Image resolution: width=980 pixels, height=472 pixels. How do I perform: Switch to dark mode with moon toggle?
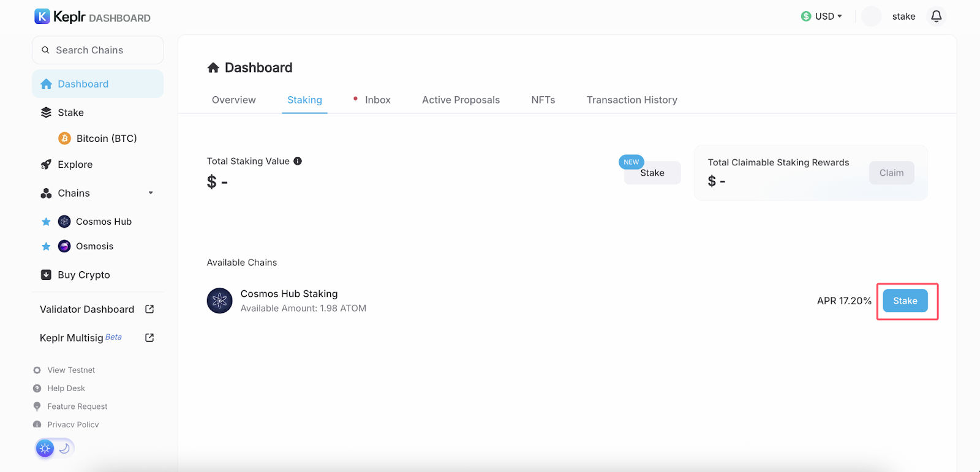click(x=64, y=448)
